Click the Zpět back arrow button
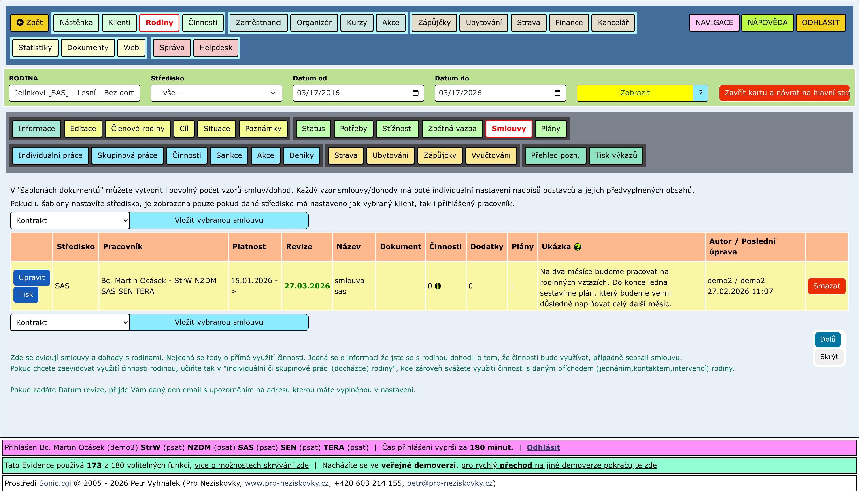859x504 pixels. [30, 23]
